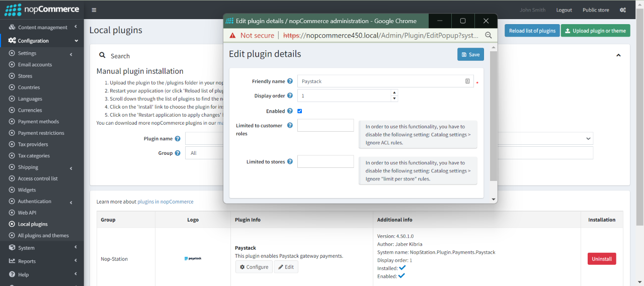Click the Group help icon
This screenshot has height=286, width=644.
coord(178,153)
